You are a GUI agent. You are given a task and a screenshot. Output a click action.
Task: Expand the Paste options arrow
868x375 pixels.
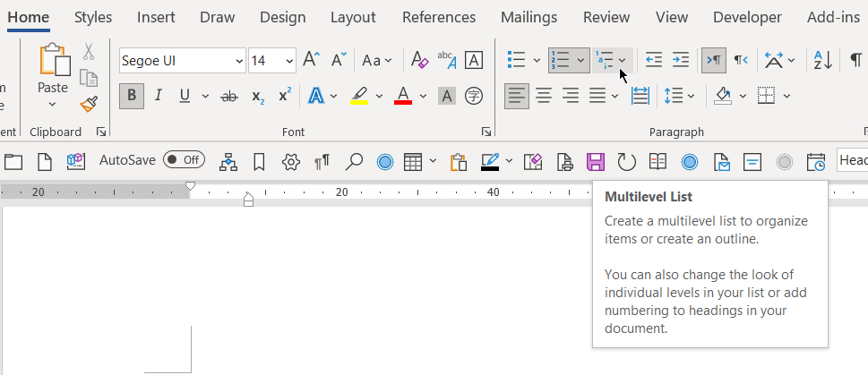53,104
